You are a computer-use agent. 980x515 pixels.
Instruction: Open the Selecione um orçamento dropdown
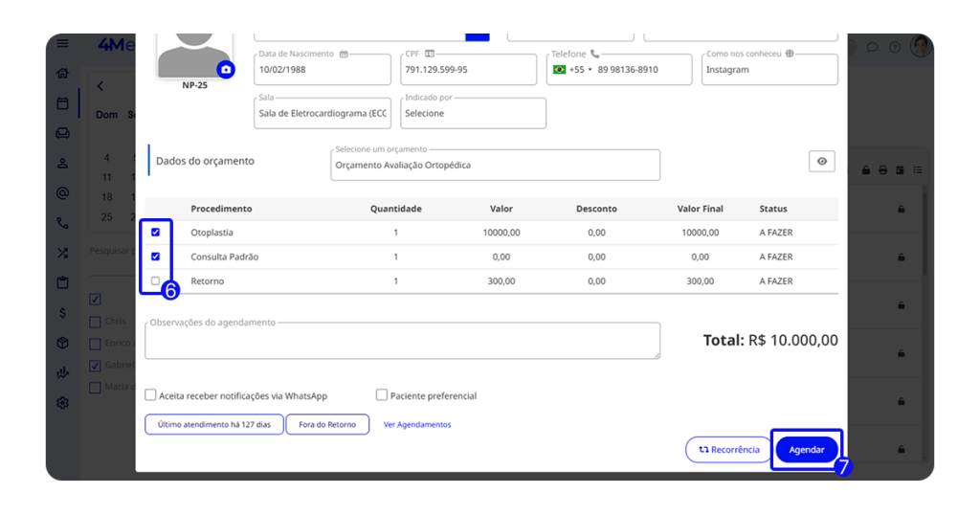click(495, 165)
